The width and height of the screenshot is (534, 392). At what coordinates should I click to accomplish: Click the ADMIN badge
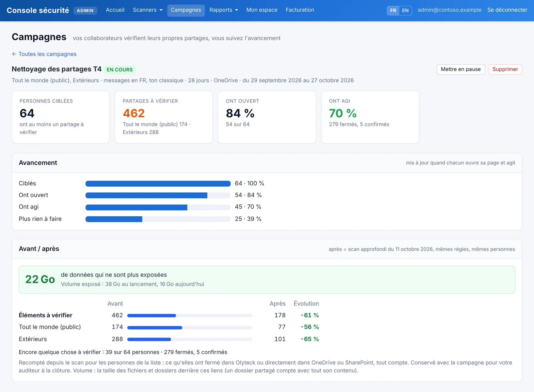[85, 11]
